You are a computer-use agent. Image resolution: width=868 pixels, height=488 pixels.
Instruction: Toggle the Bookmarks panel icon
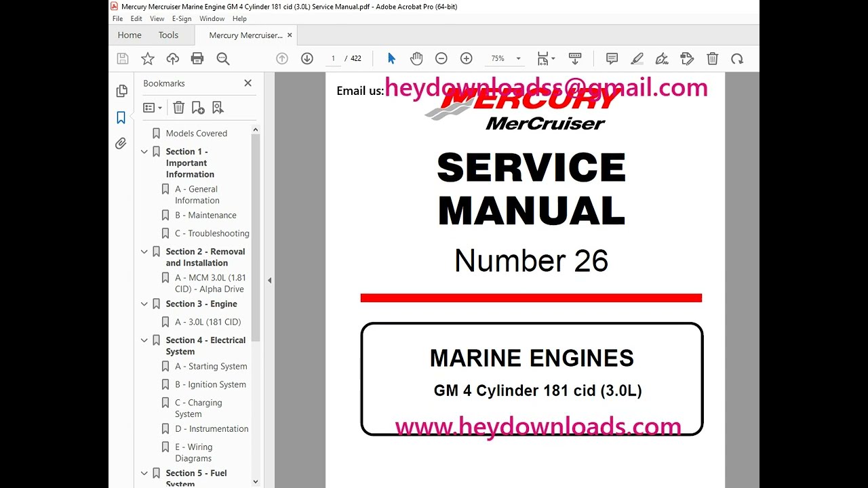pyautogui.click(x=121, y=117)
